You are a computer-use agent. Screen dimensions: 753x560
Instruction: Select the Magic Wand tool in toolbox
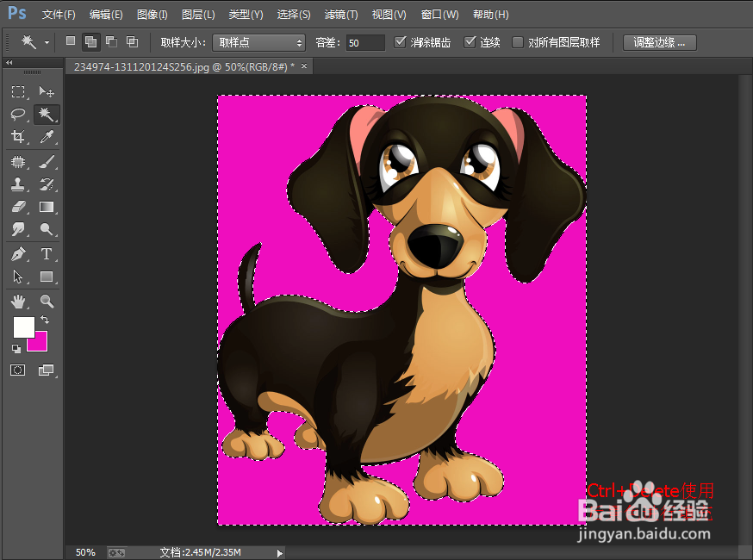47,115
